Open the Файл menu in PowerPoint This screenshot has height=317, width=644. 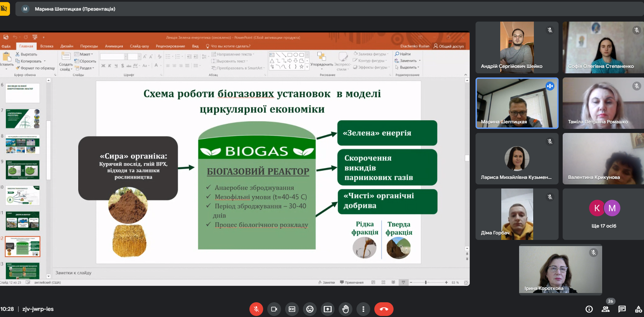[x=6, y=46]
